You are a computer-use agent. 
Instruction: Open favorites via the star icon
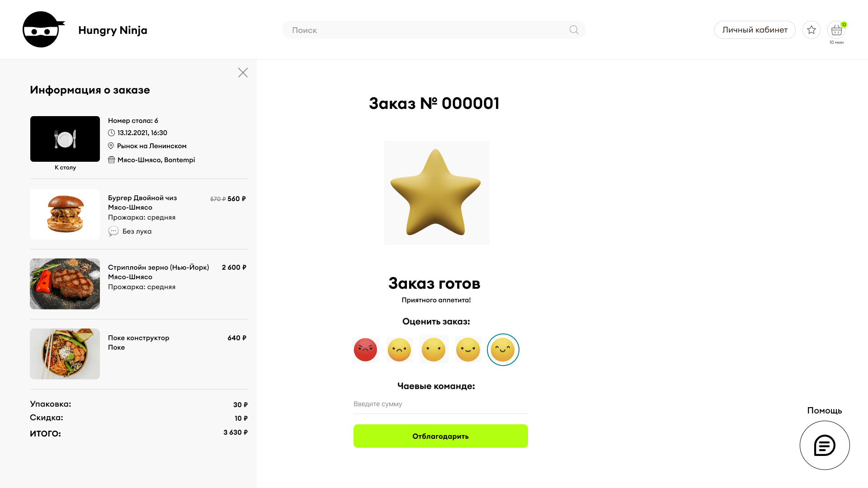811,30
